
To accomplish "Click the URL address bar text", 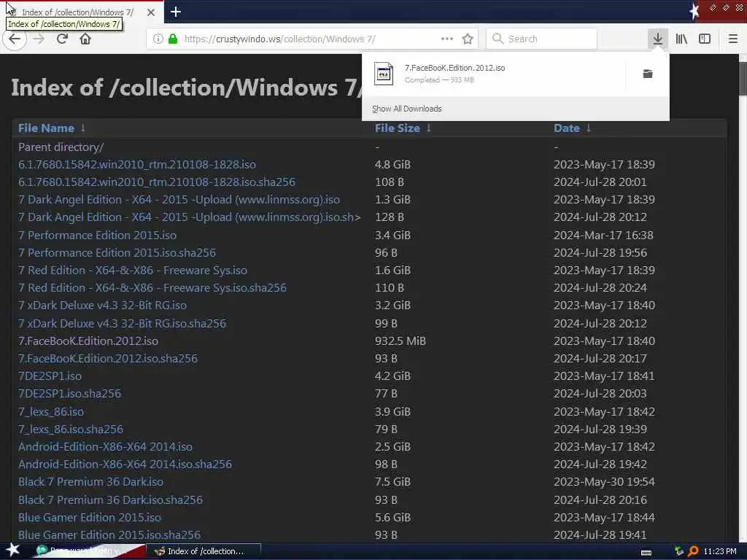I will (279, 39).
